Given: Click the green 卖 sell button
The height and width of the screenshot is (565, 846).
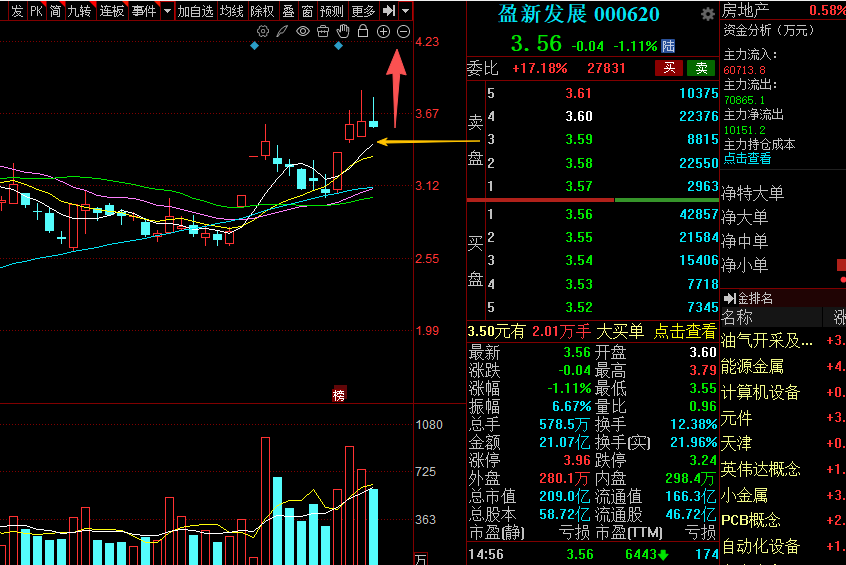Looking at the screenshot, I should click(x=701, y=68).
